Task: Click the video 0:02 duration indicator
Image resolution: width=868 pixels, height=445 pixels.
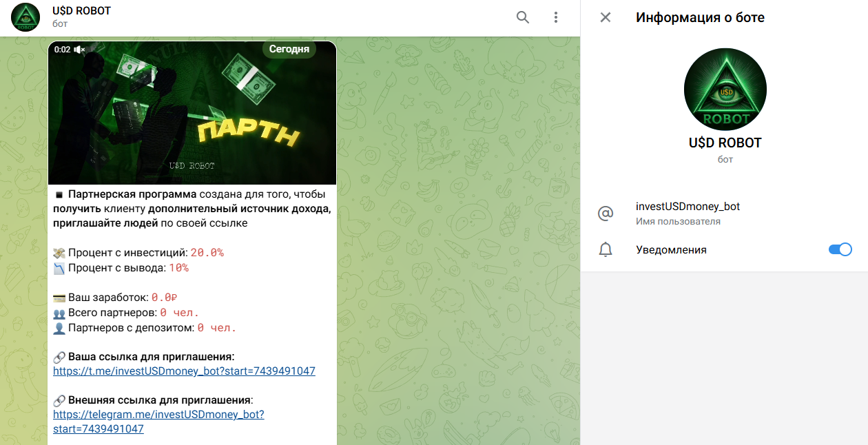Action: (62, 50)
